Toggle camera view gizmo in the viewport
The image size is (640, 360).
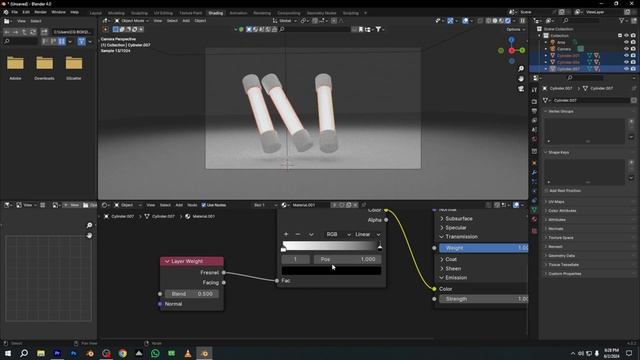coord(521,89)
